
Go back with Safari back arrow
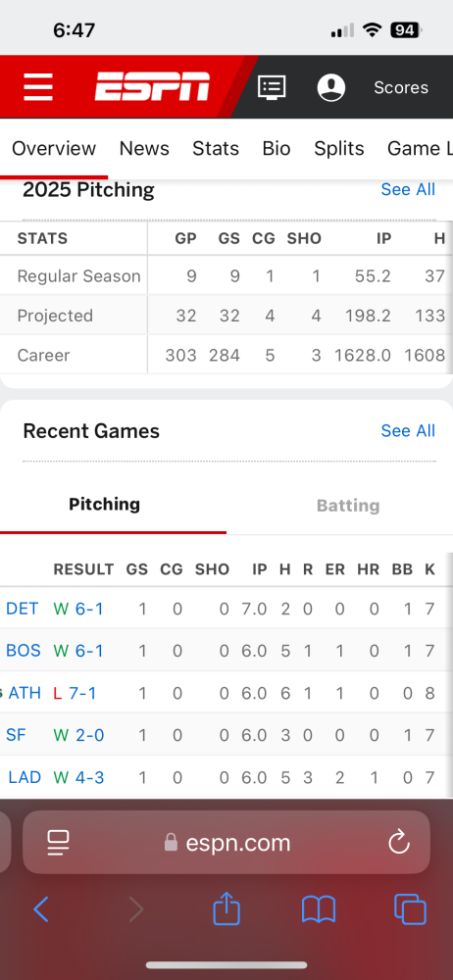40,909
